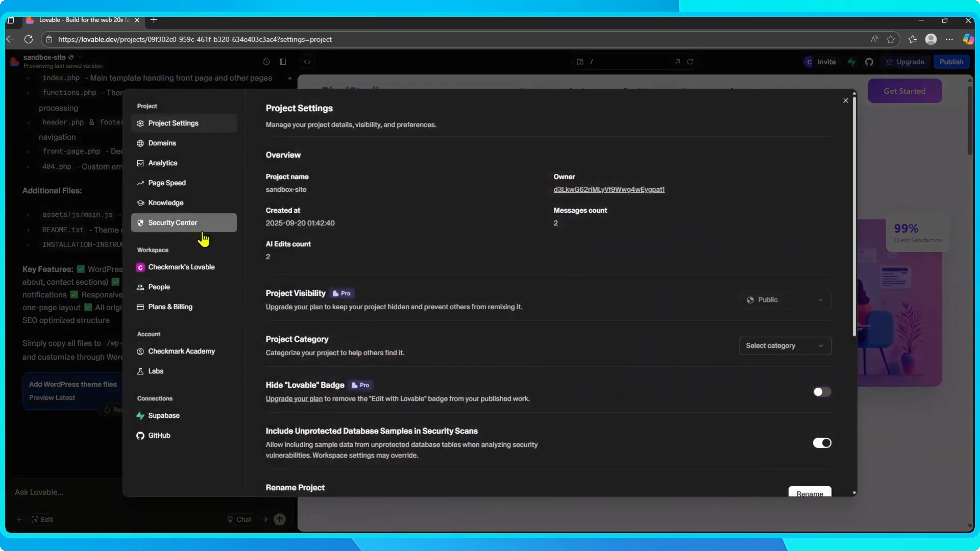980x551 pixels.
Task: Open GitHub icon in top bar
Action: [x=869, y=61]
